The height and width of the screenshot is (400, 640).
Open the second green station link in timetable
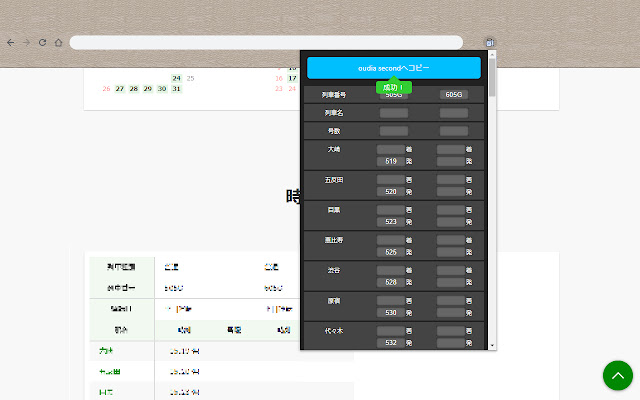point(109,371)
